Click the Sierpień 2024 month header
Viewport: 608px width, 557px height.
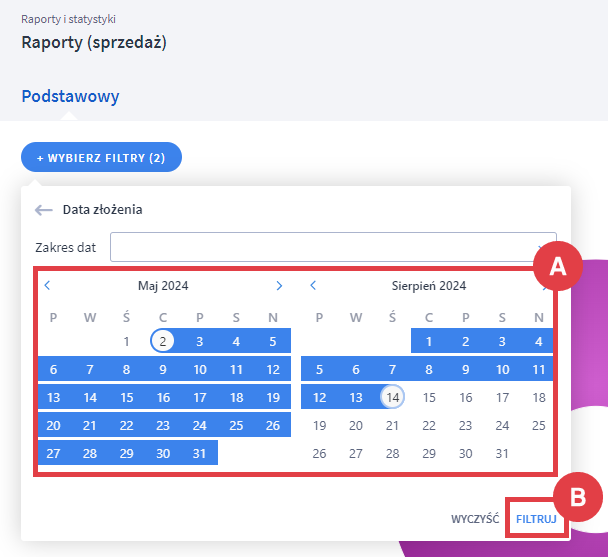429,285
